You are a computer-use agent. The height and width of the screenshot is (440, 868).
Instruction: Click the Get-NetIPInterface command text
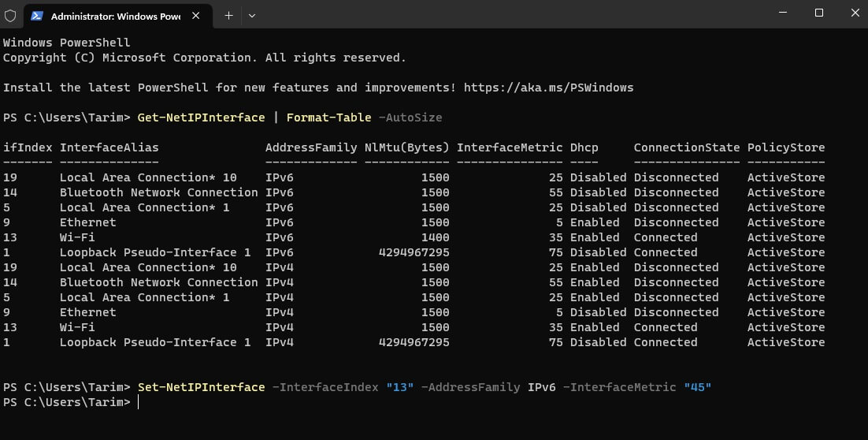pos(201,117)
